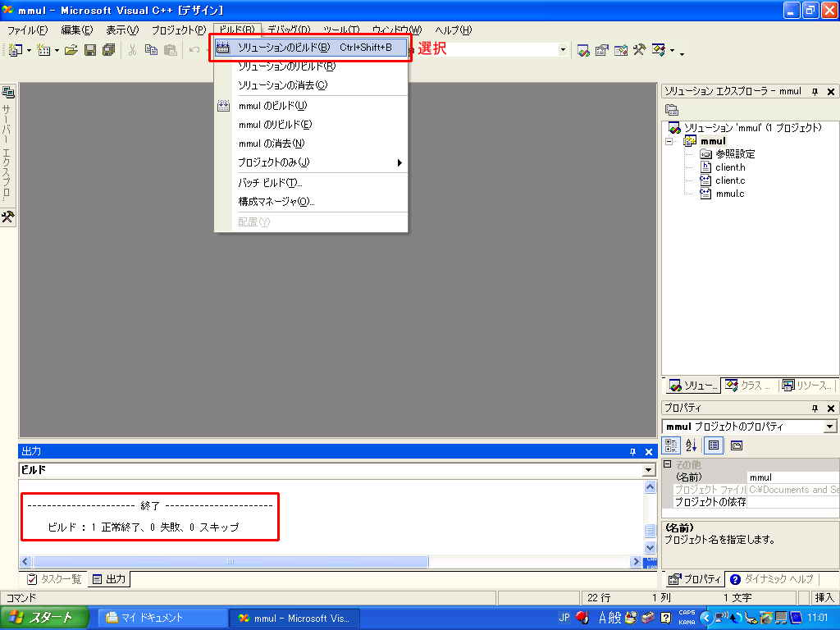Click the IME help question mark icon
This screenshot has width=840, height=630.
[666, 619]
